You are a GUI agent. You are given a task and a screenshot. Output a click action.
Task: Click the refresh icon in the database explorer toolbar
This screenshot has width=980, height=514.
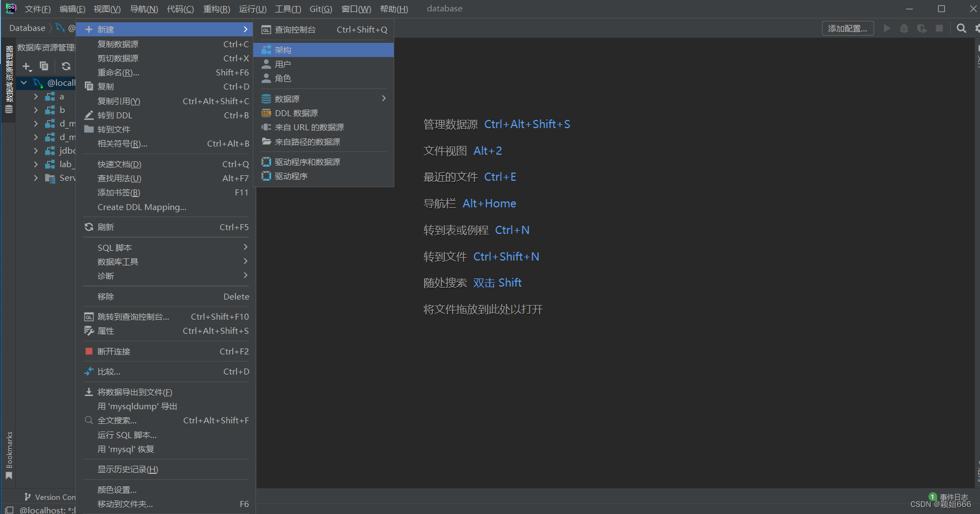[x=66, y=66]
